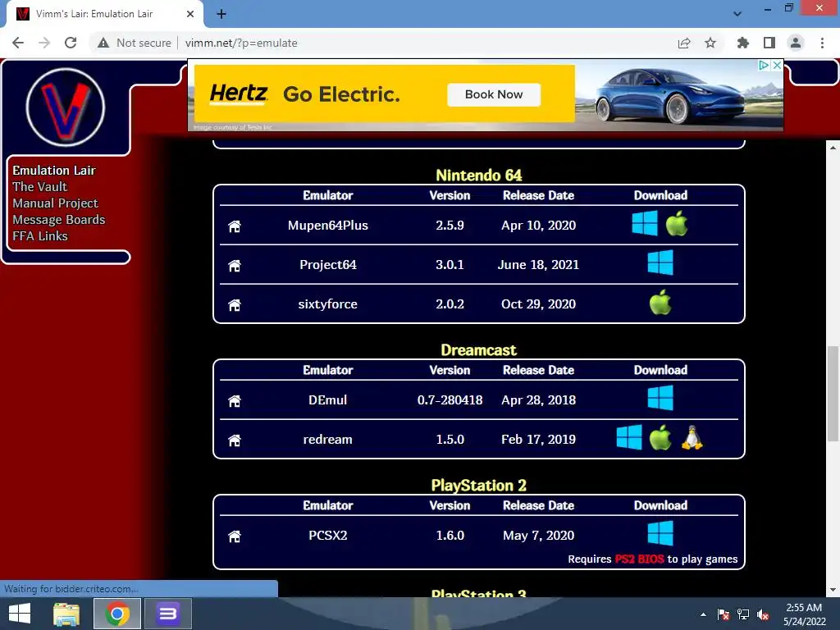Open Manual Project link
840x630 pixels.
point(55,203)
